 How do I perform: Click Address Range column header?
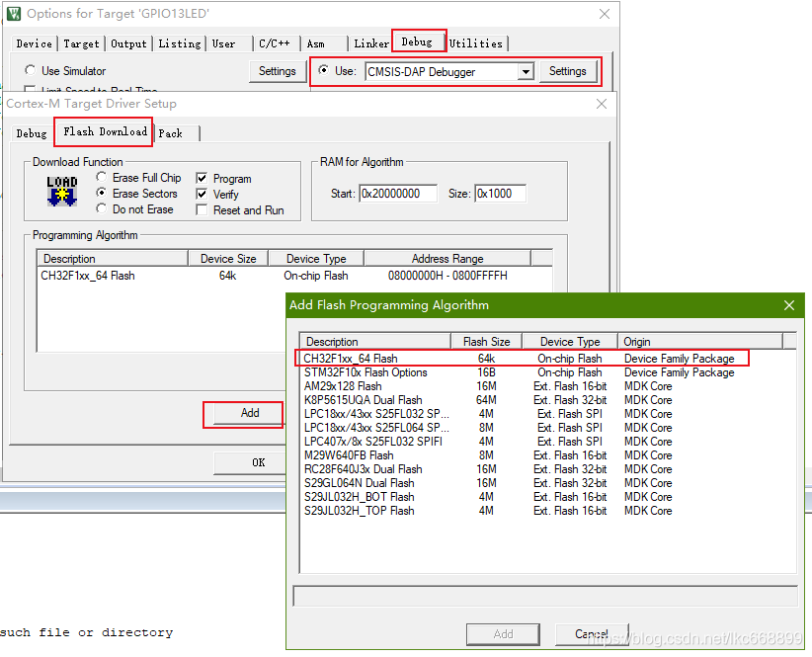tap(447, 258)
